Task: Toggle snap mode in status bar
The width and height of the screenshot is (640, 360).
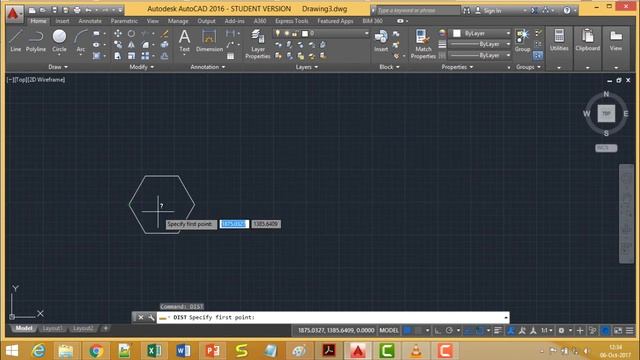Action: click(x=418, y=330)
